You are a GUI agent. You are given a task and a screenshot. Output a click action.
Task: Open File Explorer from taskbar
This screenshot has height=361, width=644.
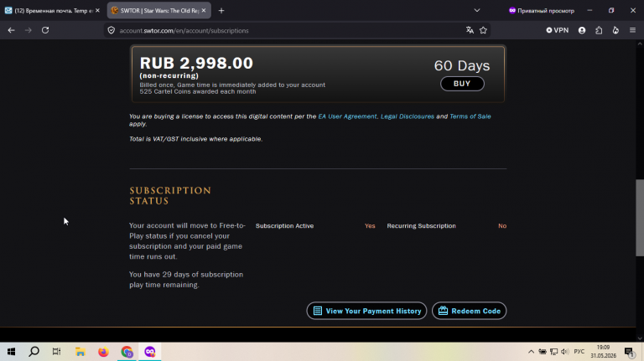coord(80,352)
